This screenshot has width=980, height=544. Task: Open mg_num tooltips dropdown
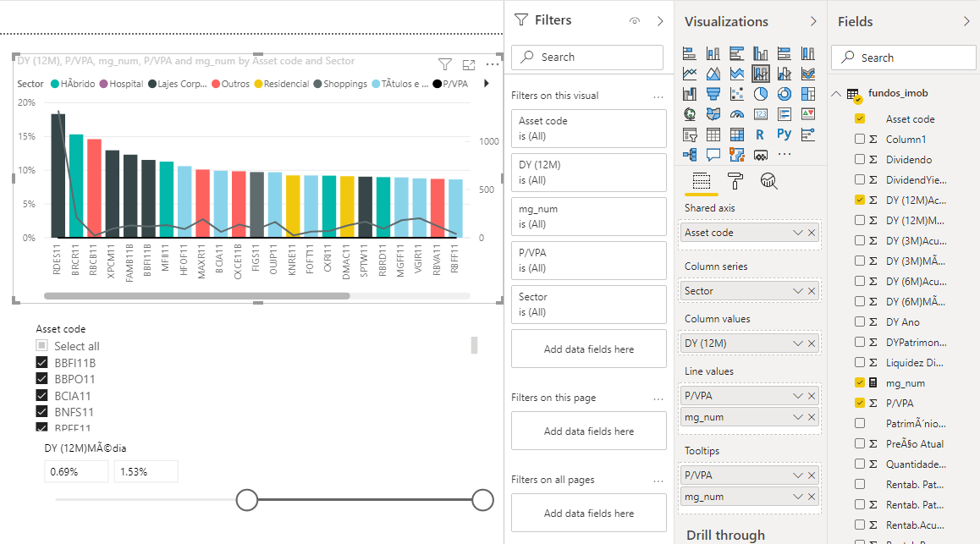(x=797, y=497)
